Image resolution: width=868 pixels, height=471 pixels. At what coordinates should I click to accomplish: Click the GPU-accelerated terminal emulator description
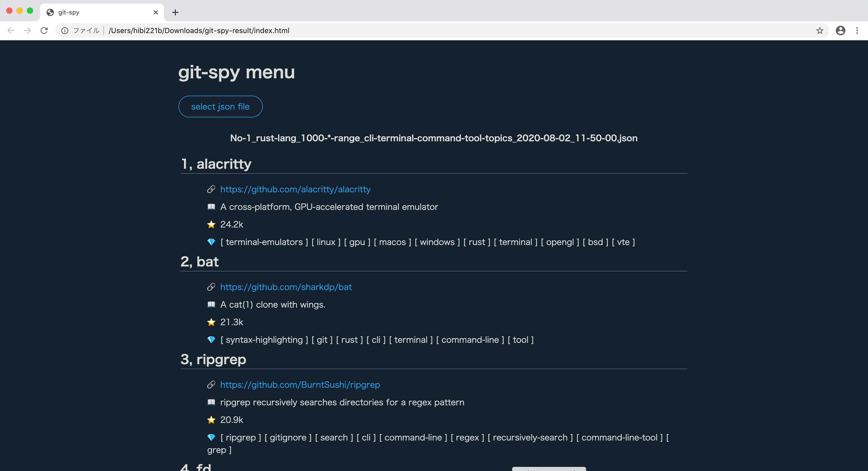coord(329,207)
